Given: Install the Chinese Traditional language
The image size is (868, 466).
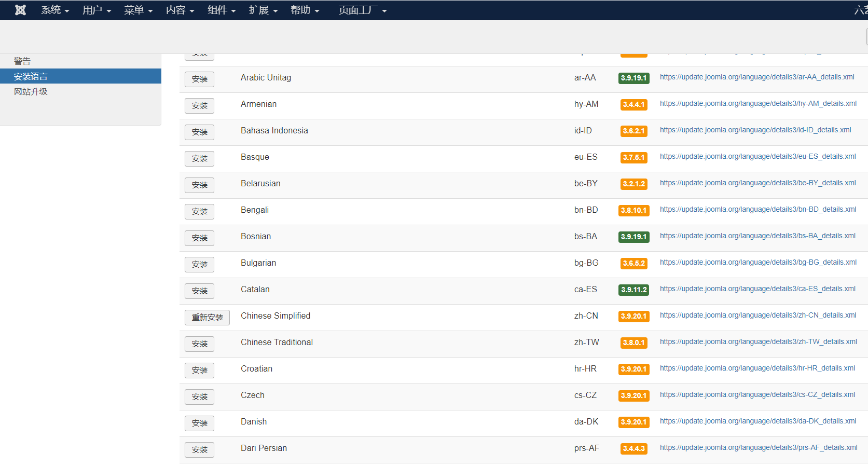Looking at the screenshot, I should (x=199, y=344).
